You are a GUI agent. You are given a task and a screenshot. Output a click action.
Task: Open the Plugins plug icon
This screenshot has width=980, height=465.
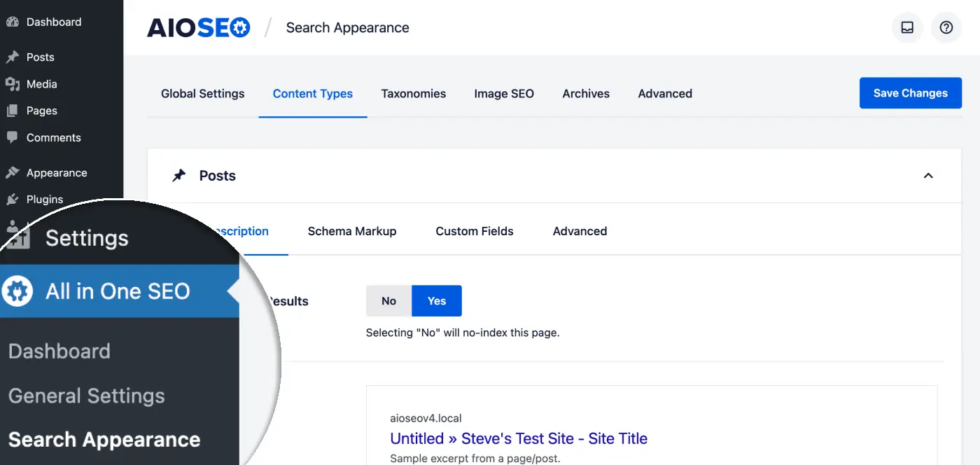12,200
